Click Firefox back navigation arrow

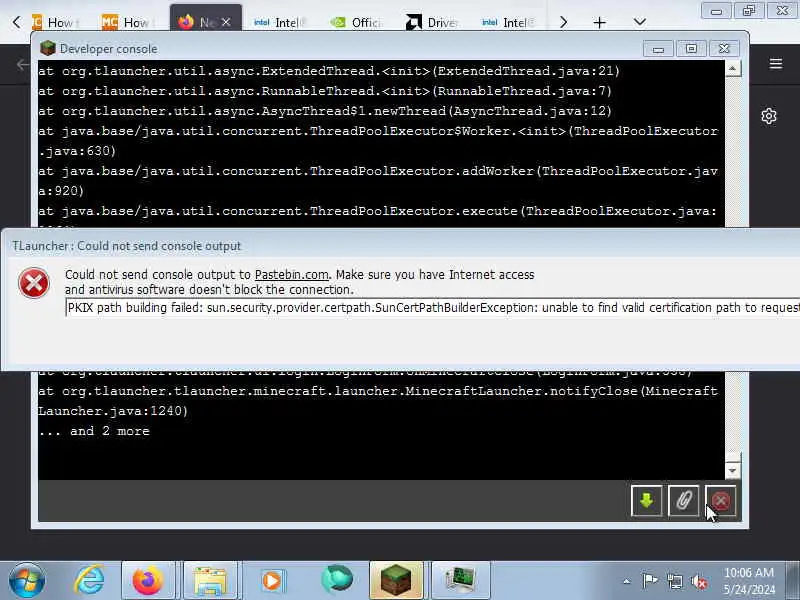coord(22,64)
